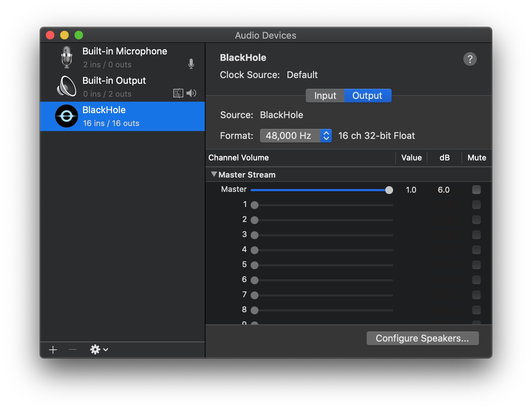Screen dimensions: 532x411
Task: Click the channel 4 volume slider
Action: pos(322,250)
